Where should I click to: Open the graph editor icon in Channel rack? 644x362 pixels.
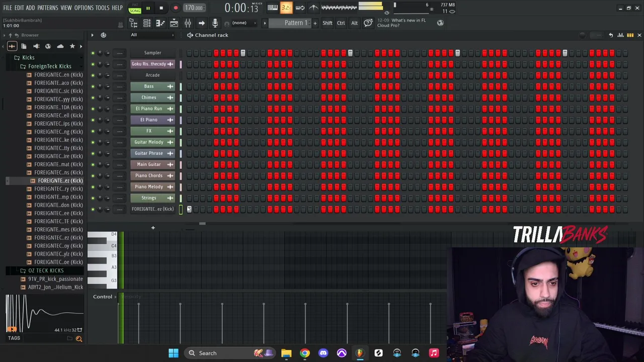620,35
